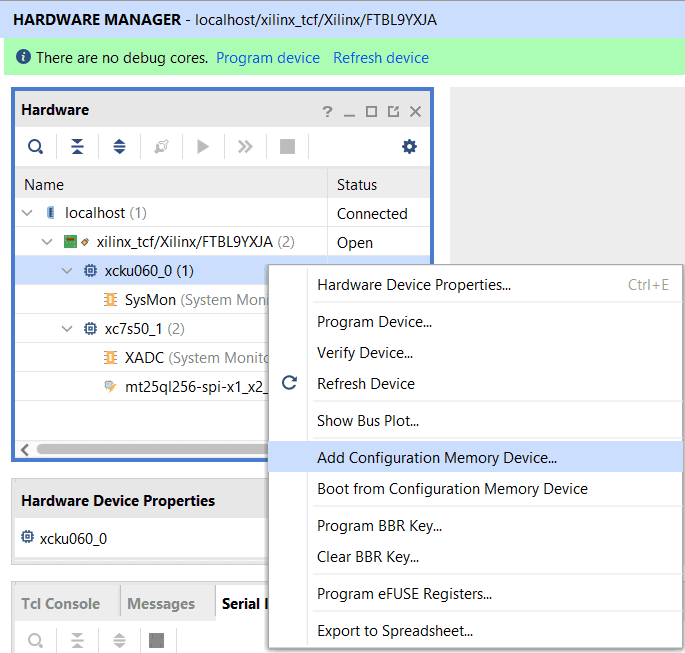Click the Collapse All icon in Hardware panel
The width and height of the screenshot is (685, 653).
coord(77,147)
